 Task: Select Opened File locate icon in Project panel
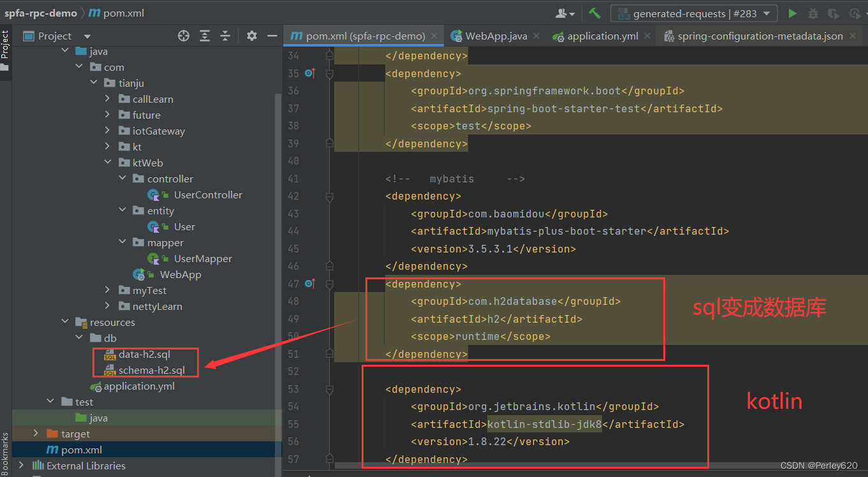point(184,36)
